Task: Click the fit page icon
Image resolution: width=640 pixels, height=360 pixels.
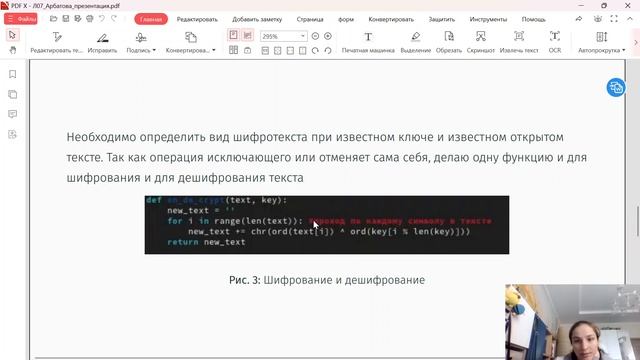Action: pyautogui.click(x=278, y=51)
